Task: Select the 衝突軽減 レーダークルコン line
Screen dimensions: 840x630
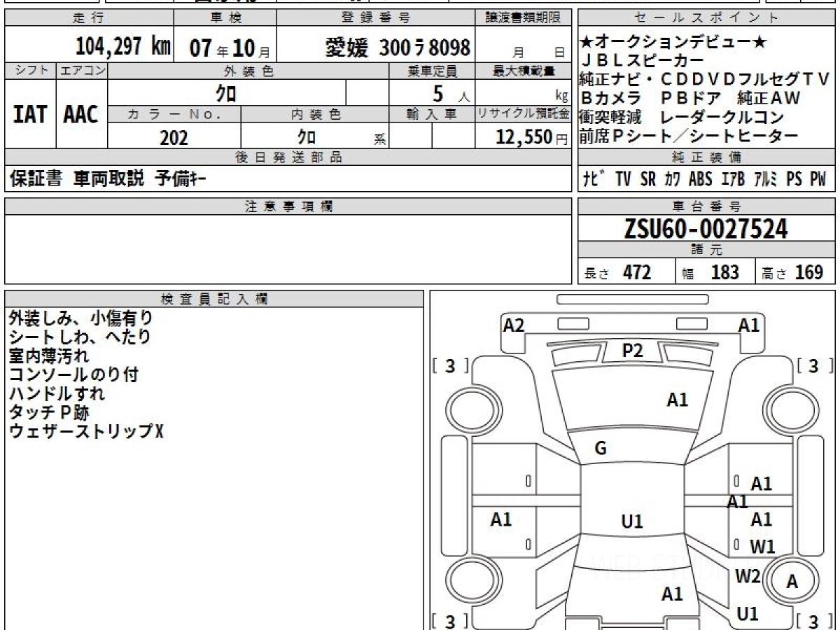Action: (x=681, y=117)
